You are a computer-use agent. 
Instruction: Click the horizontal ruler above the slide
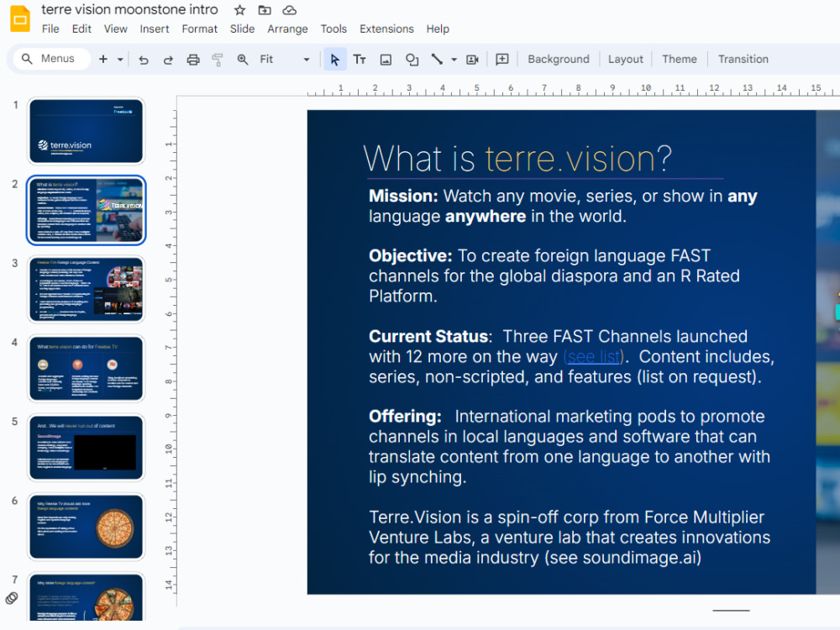(x=573, y=89)
